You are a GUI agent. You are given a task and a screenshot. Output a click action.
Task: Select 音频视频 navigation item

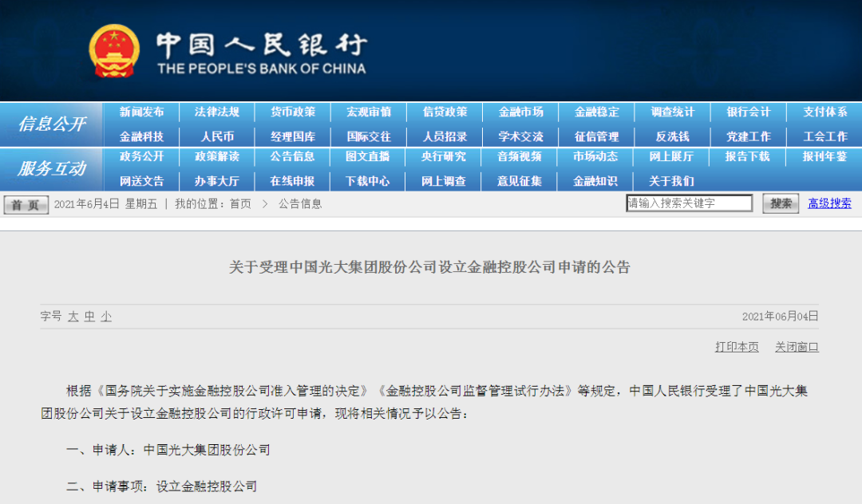[x=520, y=156]
